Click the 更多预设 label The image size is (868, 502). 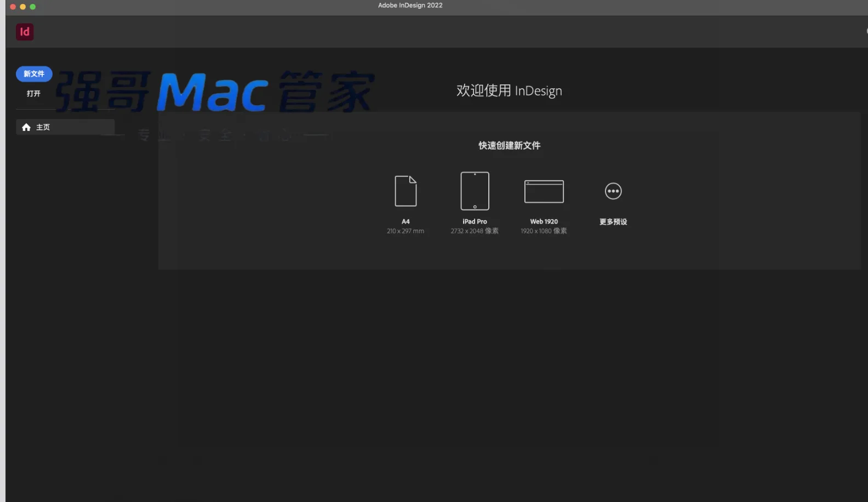[x=613, y=222]
